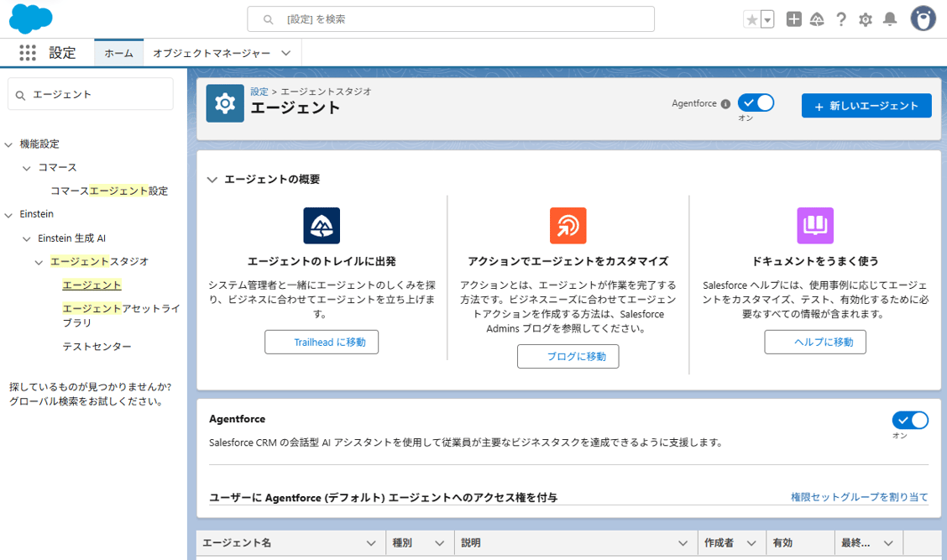Collapse the エージェントの概要 section

212,180
